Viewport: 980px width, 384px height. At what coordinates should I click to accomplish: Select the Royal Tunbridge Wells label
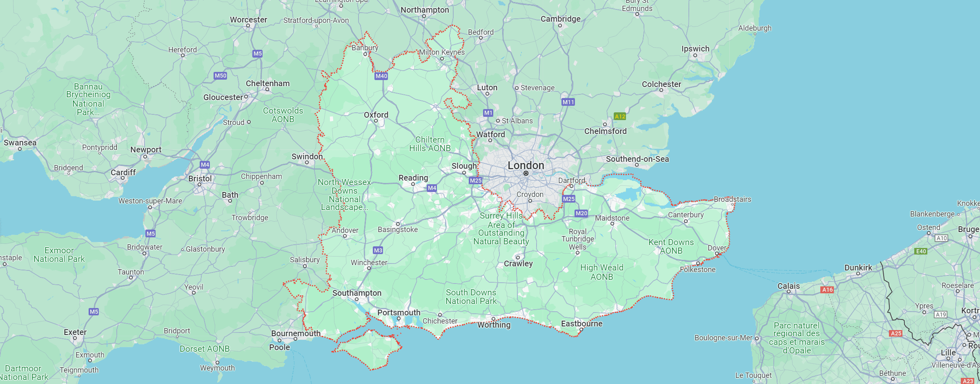click(x=578, y=239)
